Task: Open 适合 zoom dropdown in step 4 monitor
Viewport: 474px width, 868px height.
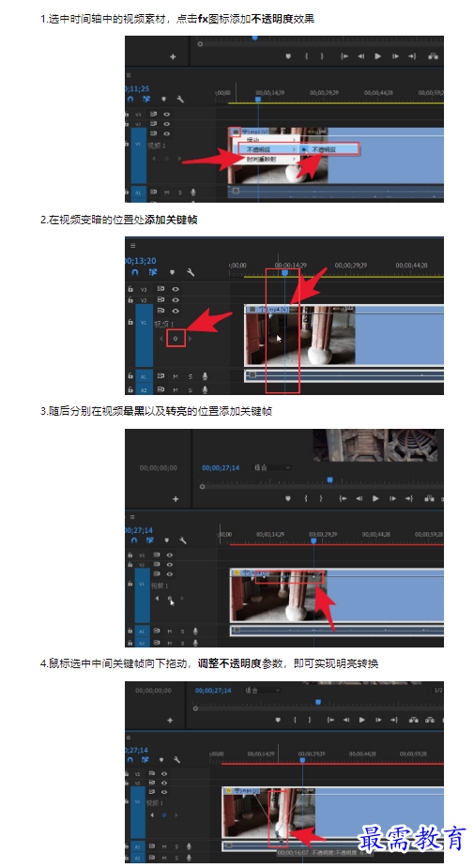Action: coord(263,691)
